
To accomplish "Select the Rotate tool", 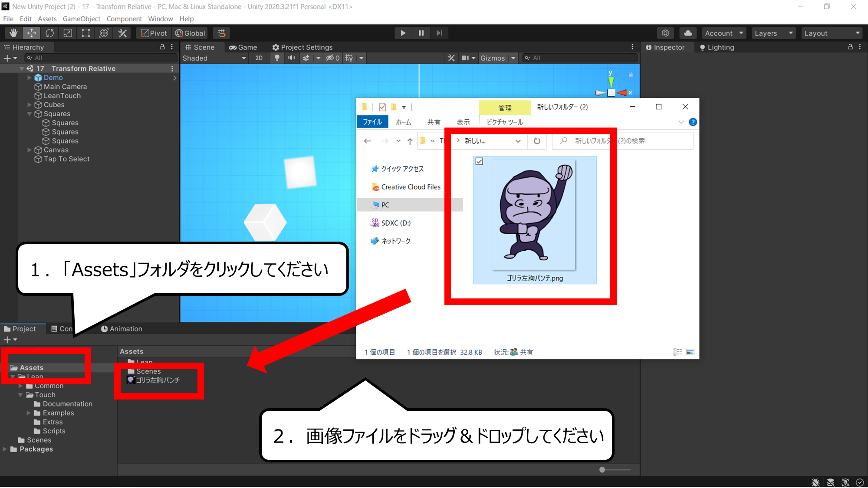I will coord(50,33).
